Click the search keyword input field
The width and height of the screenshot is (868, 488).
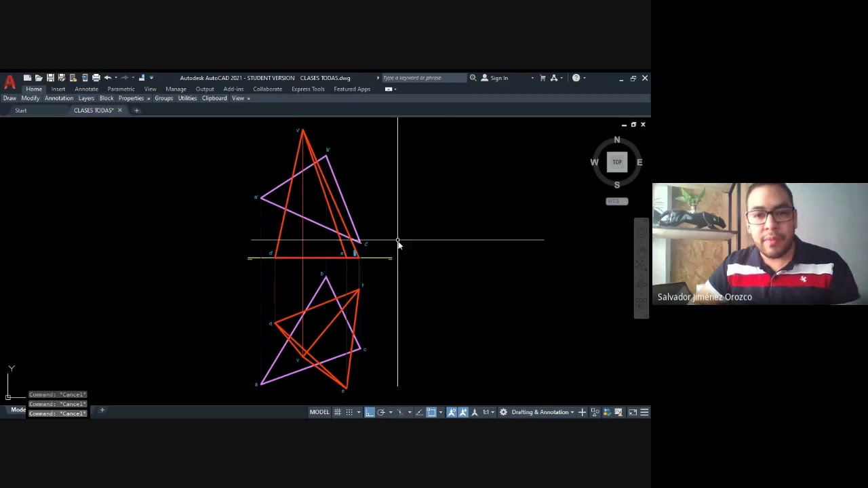(x=423, y=78)
